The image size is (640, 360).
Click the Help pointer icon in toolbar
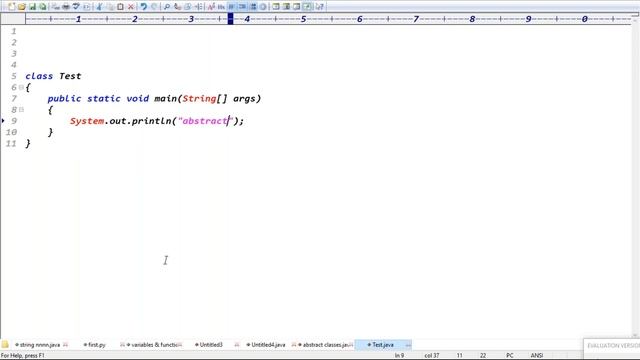(320, 7)
